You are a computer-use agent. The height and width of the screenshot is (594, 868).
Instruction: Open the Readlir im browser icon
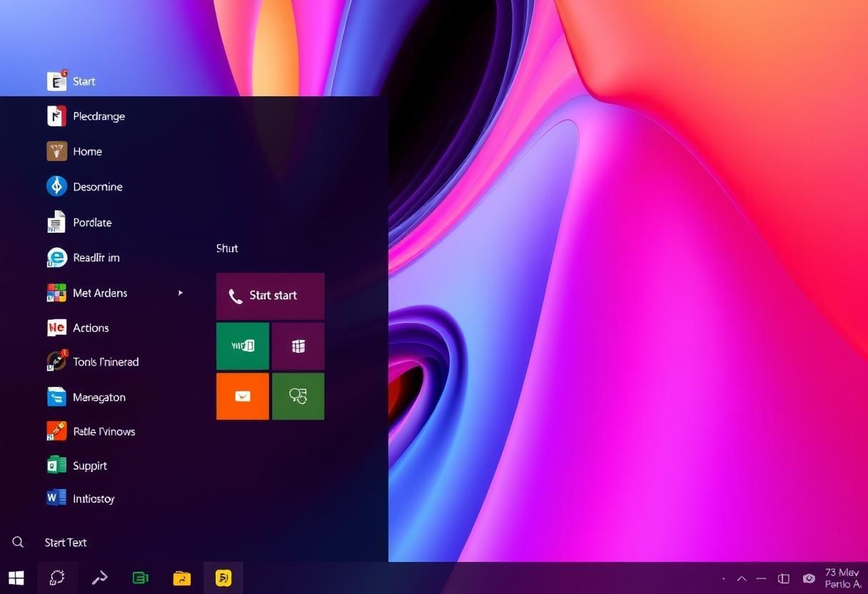[56, 257]
